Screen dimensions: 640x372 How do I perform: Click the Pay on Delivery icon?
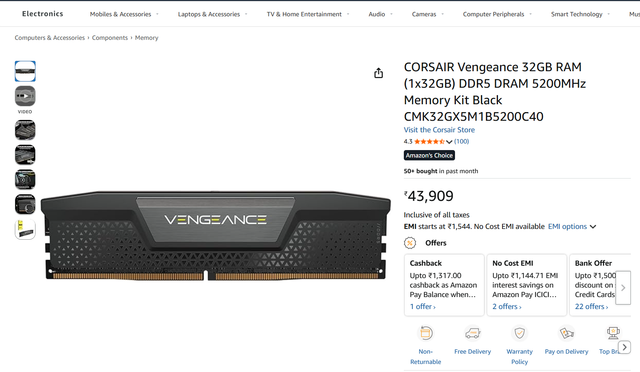click(x=566, y=333)
